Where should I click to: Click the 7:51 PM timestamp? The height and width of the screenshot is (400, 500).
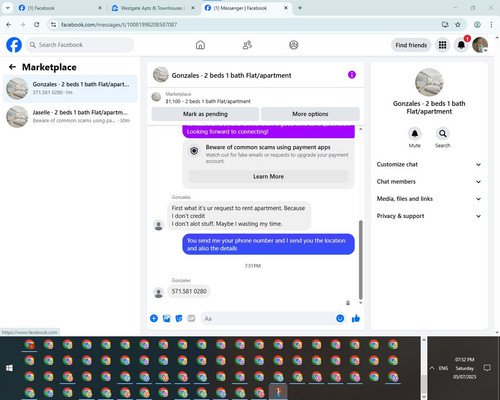(x=253, y=266)
